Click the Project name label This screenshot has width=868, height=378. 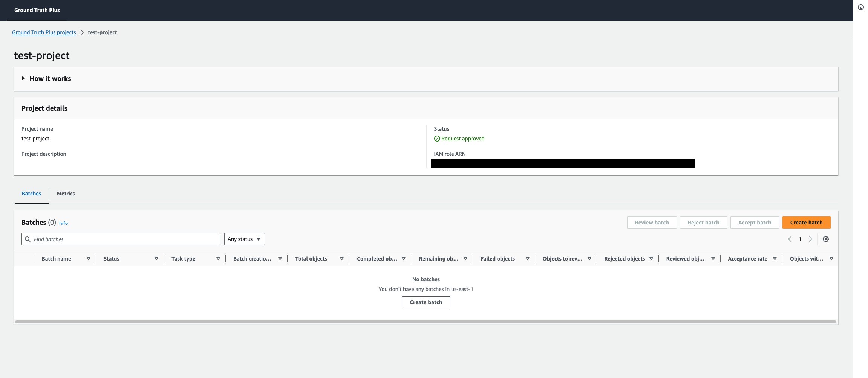tap(37, 129)
